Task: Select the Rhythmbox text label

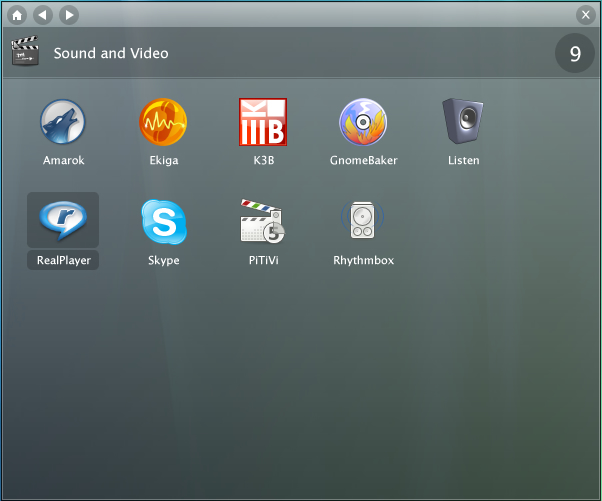Action: tap(364, 260)
